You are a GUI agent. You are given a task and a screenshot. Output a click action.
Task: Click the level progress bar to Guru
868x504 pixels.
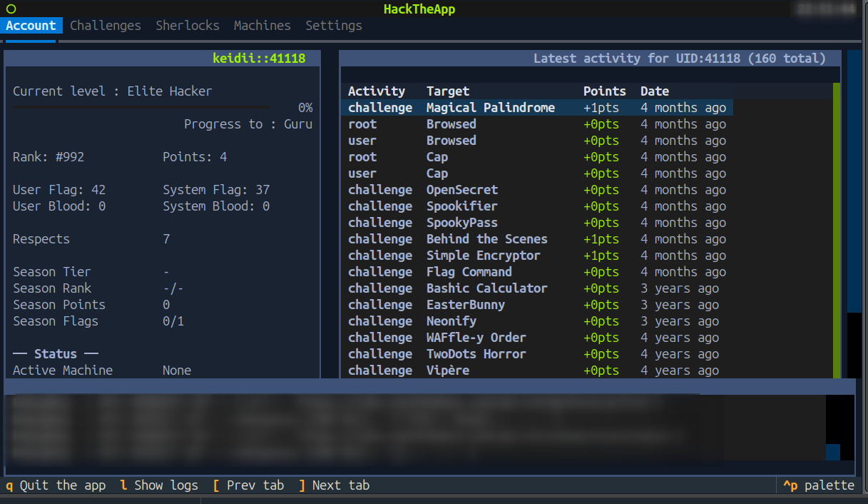click(x=141, y=107)
